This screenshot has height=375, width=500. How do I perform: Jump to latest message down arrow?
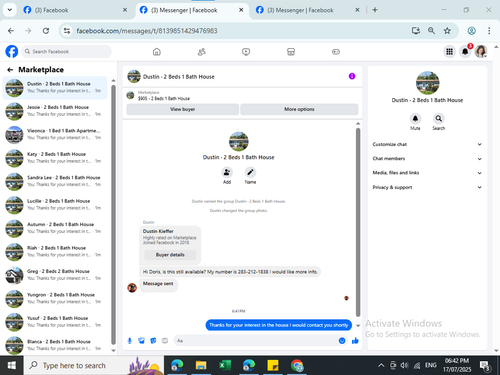click(x=358, y=326)
